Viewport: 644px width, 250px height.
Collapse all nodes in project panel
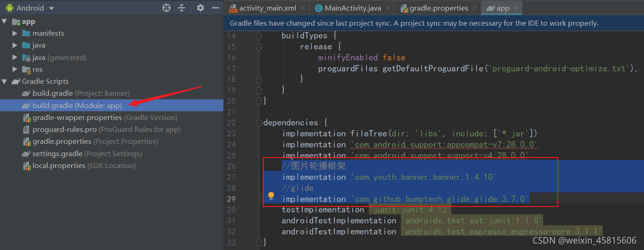coord(182,8)
